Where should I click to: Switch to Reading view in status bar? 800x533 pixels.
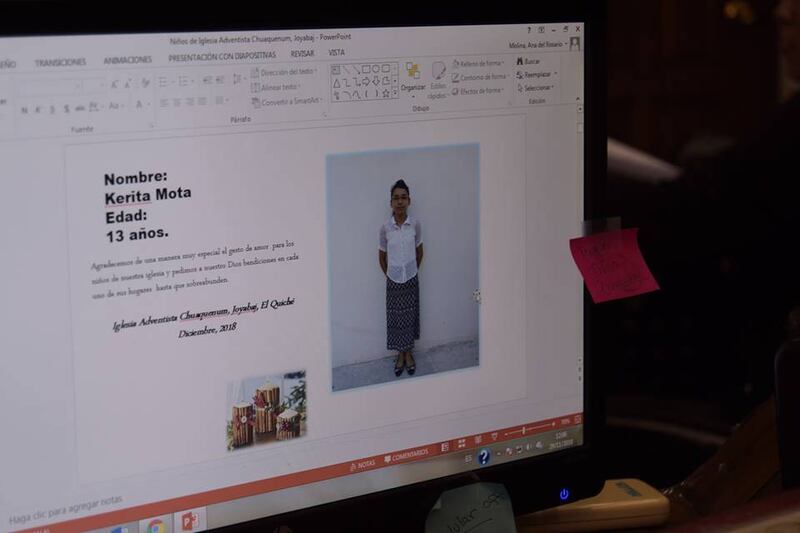click(x=478, y=440)
